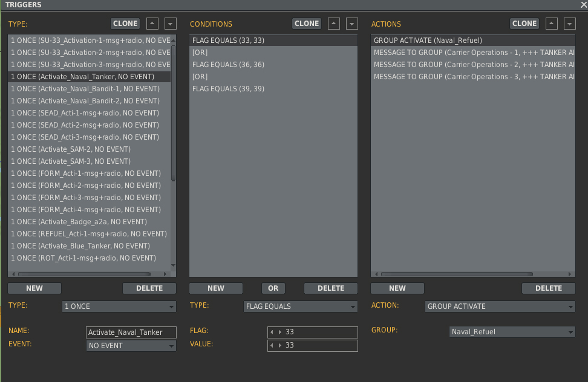Select SEAD_Acti-3-msg+radio trigger
This screenshot has width=588, height=382.
[x=90, y=137]
